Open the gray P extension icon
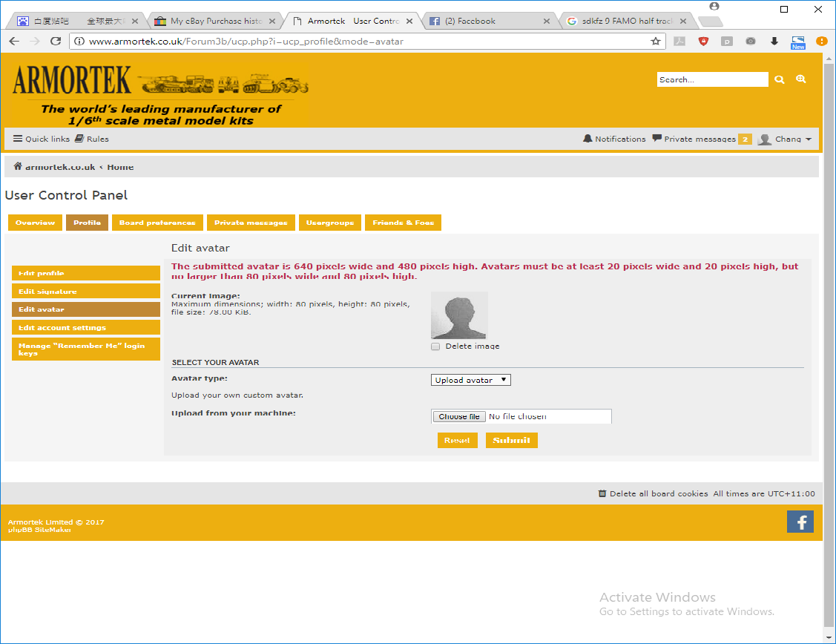This screenshot has height=644, width=836. (727, 41)
